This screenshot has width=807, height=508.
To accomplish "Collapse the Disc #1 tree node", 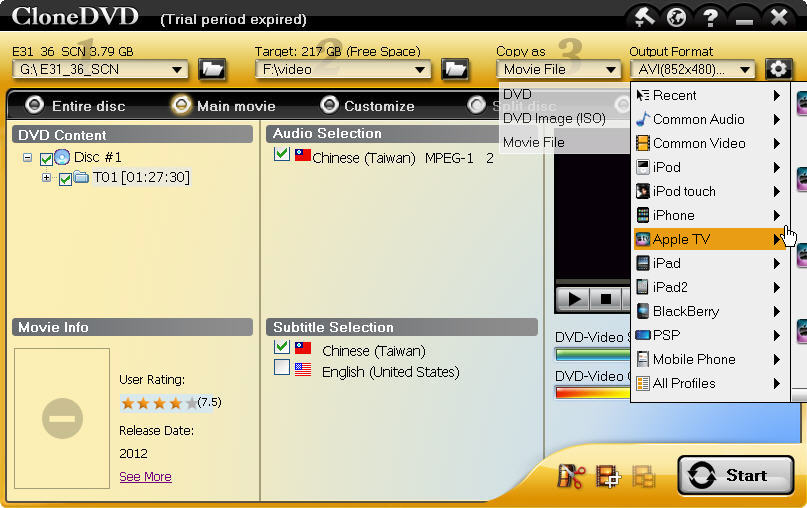I will (27, 157).
